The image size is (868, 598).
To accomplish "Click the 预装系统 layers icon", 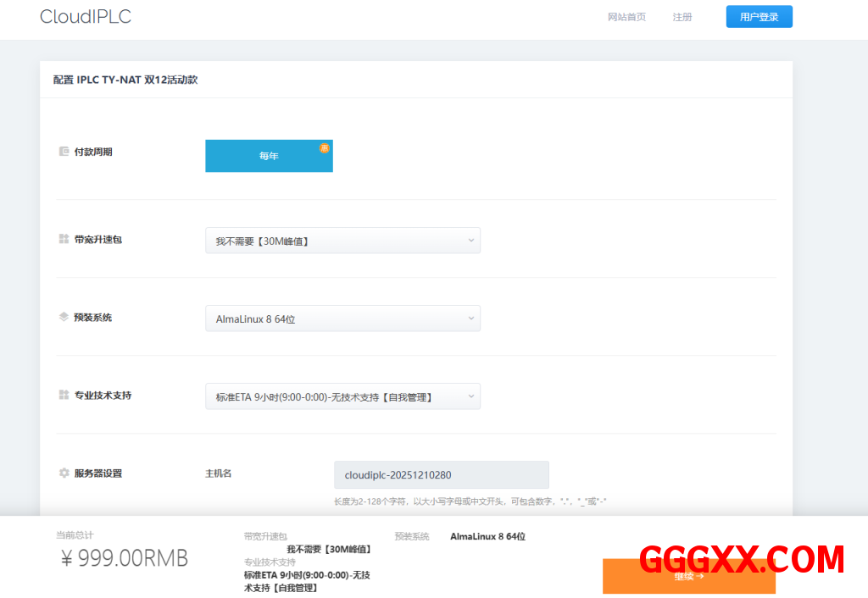I will pyautogui.click(x=64, y=318).
